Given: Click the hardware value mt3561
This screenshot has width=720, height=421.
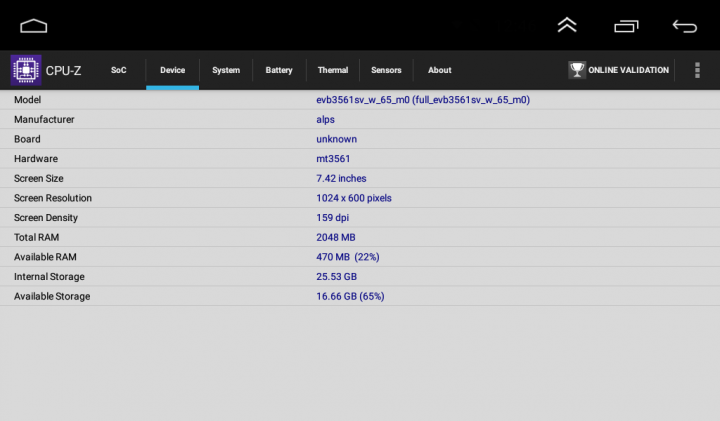Looking at the screenshot, I should click(x=333, y=159).
